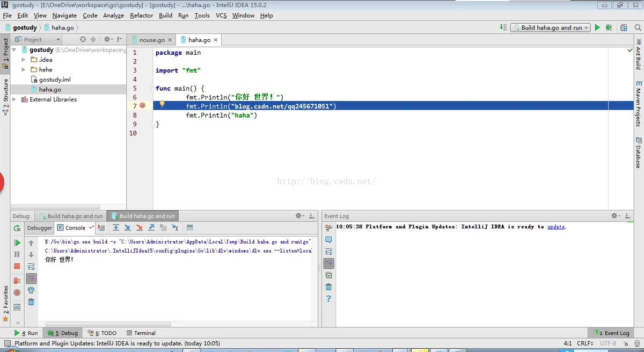Viewport: 644px width, 352px height.
Task: Click the CRLF line separator in status bar
Action: pos(585,343)
